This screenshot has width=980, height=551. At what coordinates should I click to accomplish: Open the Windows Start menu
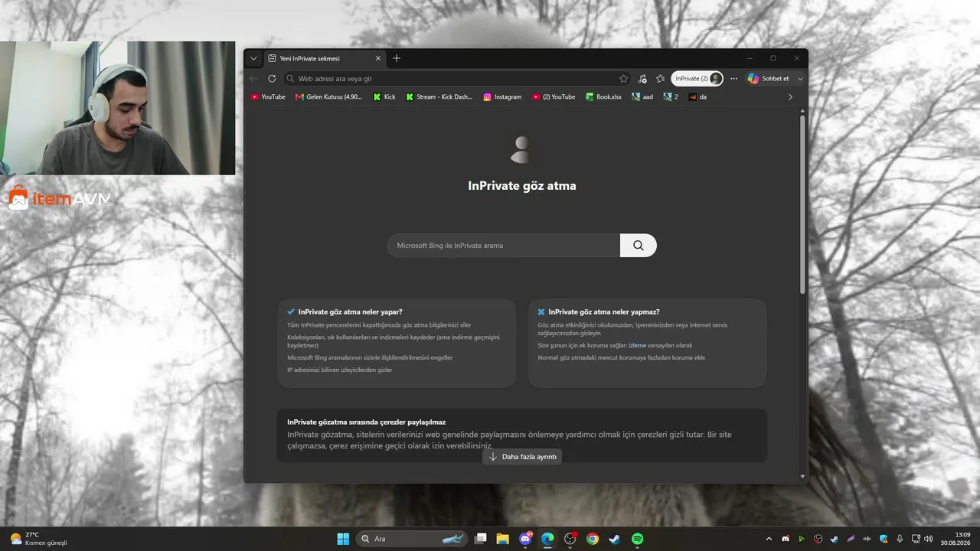343,539
